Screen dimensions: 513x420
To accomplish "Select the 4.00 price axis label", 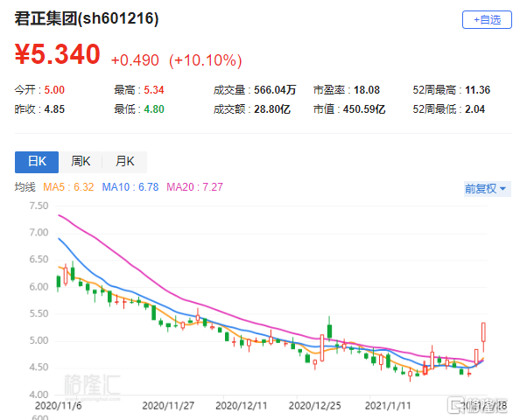I will 39,395.
